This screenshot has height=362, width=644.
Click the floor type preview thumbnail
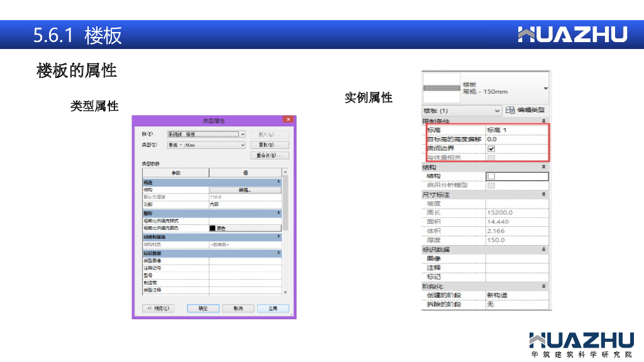442,89
